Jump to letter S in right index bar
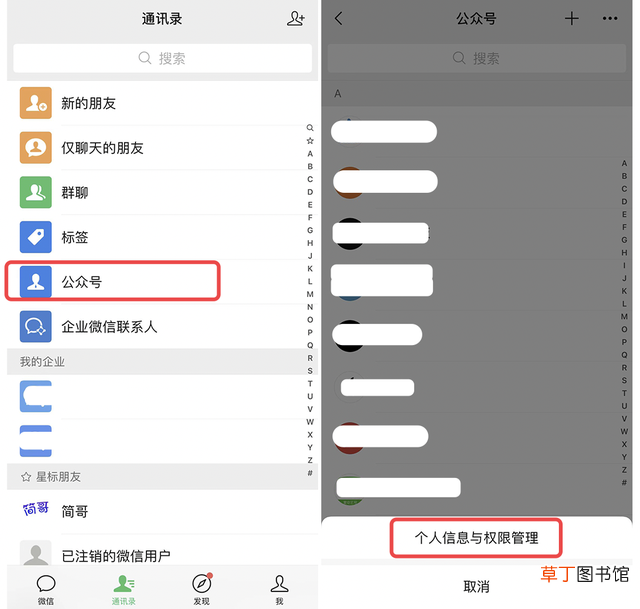The height and width of the screenshot is (609, 640). [624, 380]
